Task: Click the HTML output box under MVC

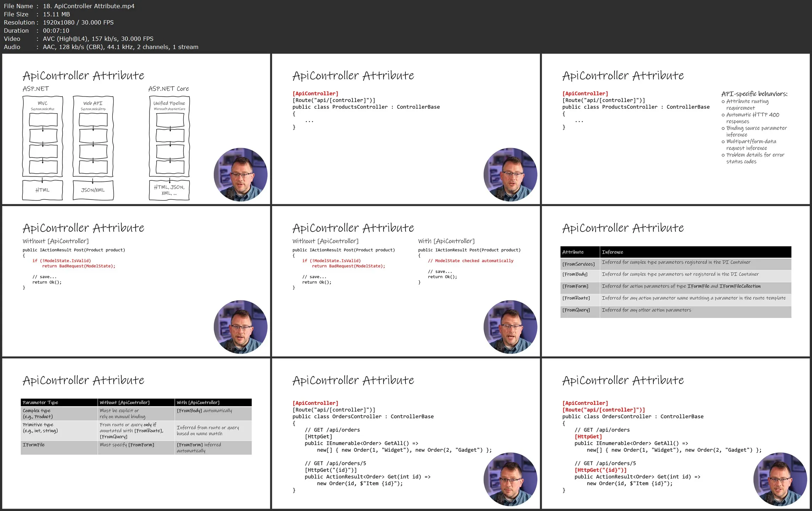Action: point(43,190)
